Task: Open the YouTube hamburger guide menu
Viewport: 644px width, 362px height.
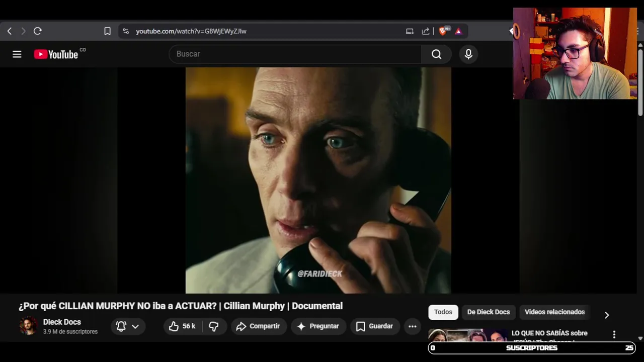Action: tap(17, 54)
